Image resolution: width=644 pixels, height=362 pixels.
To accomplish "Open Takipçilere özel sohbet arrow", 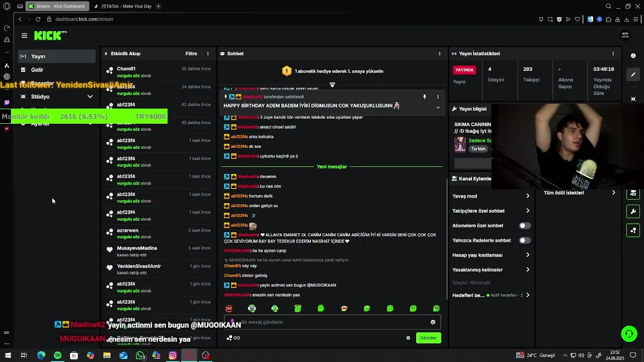I will [528, 211].
